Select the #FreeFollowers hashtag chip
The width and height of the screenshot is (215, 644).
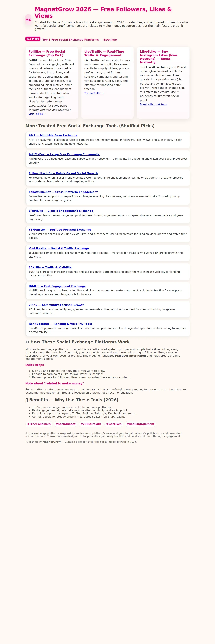tap(39, 424)
